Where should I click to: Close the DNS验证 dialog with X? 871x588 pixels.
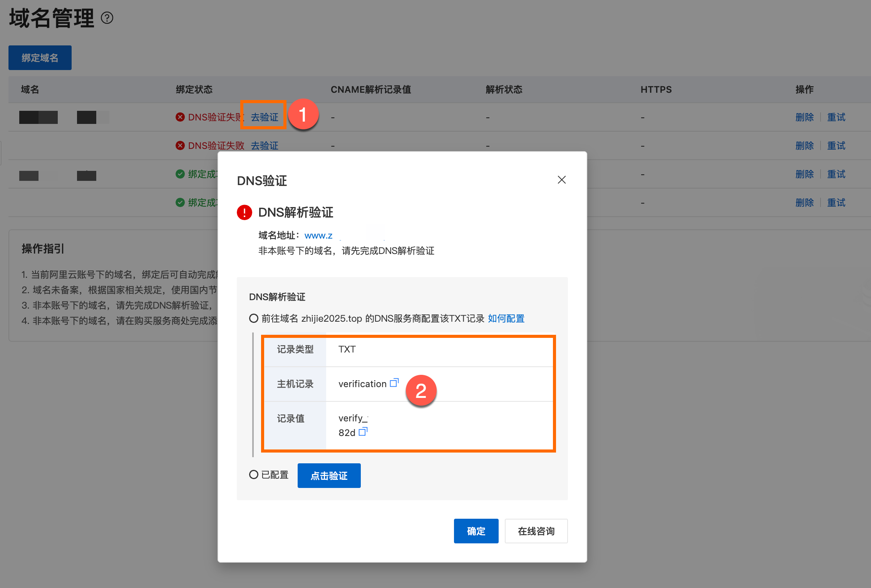tap(561, 180)
